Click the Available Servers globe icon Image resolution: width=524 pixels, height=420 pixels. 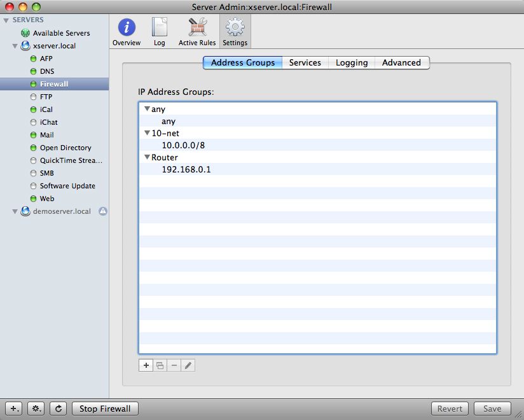point(25,33)
